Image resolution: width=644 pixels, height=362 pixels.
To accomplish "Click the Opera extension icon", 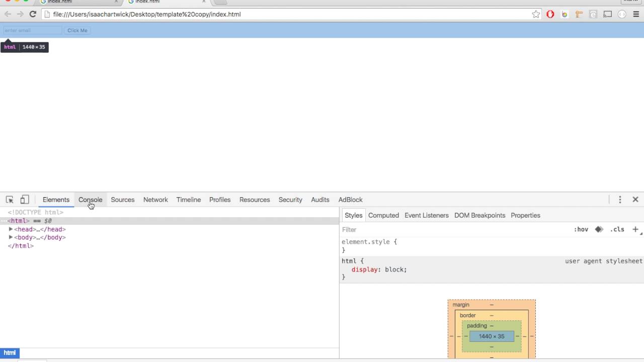I will pos(550,14).
